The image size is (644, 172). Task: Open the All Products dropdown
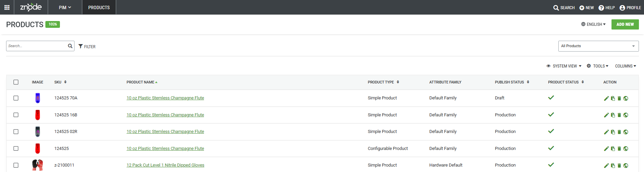click(598, 46)
